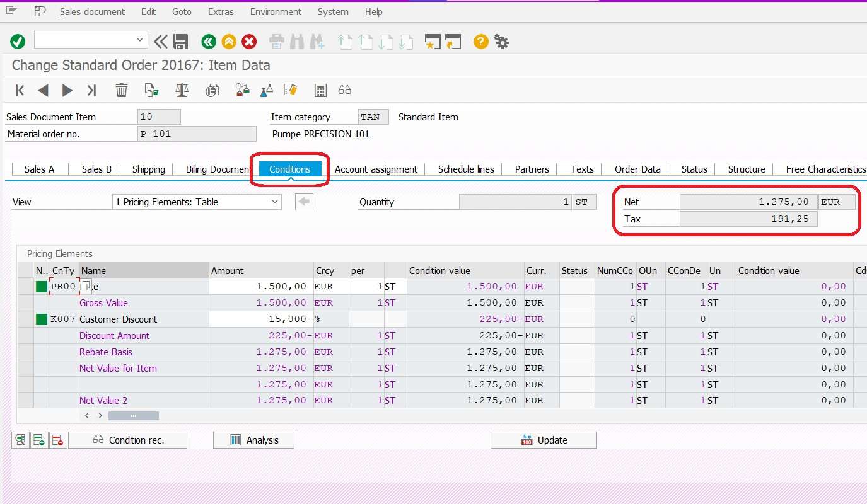Click the Analysis button
This screenshot has height=504, width=867.
[253, 440]
